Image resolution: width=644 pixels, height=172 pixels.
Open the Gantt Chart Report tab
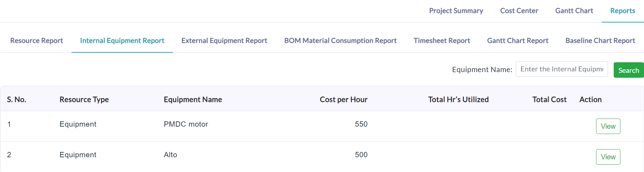[518, 40]
